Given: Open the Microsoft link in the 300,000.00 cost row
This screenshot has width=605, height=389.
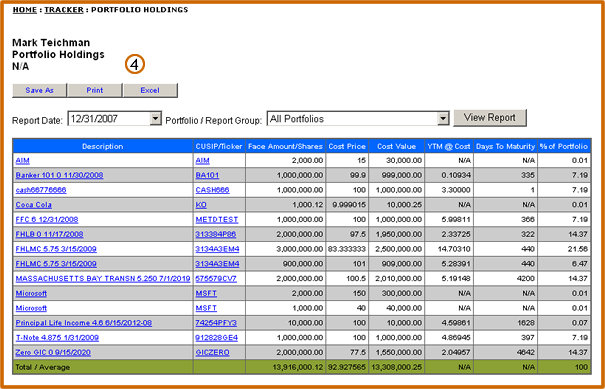Looking at the screenshot, I should (x=31, y=294).
